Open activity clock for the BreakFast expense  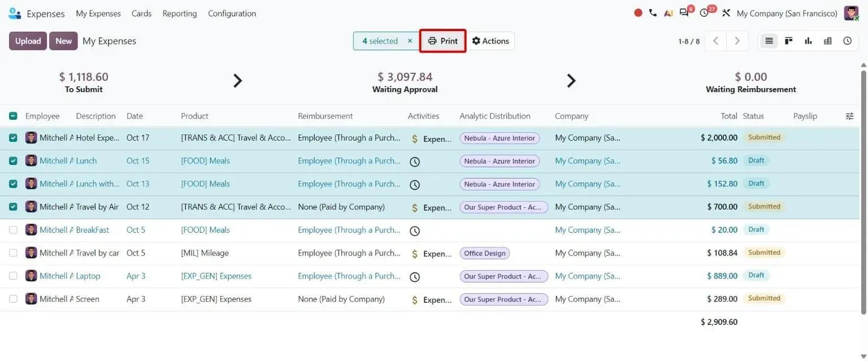[415, 230]
